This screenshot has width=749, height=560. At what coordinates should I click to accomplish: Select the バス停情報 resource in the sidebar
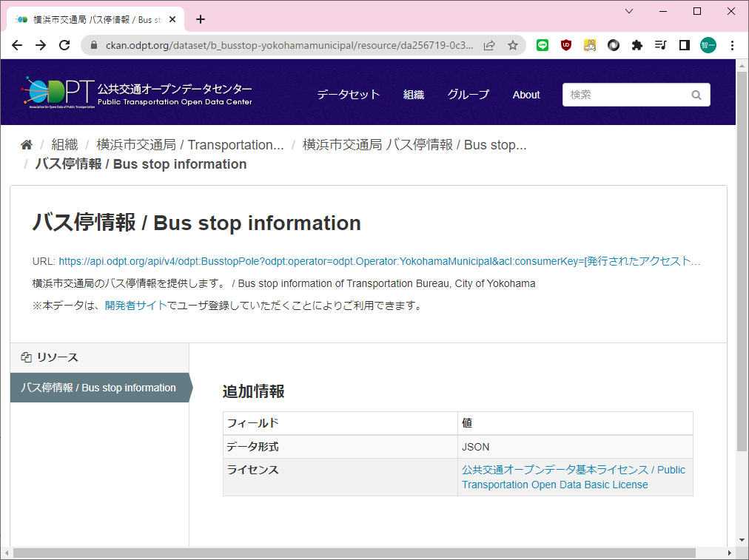[98, 388]
